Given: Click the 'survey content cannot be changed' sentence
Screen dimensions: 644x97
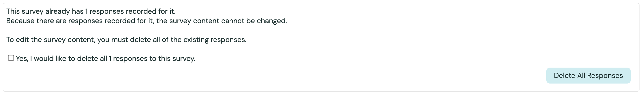Looking at the screenshot, I should click(x=228, y=21).
